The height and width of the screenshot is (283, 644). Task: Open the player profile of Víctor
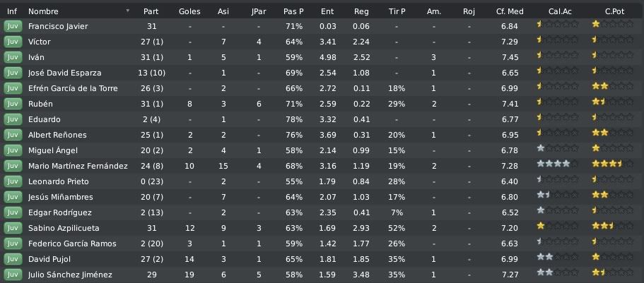[x=40, y=42]
